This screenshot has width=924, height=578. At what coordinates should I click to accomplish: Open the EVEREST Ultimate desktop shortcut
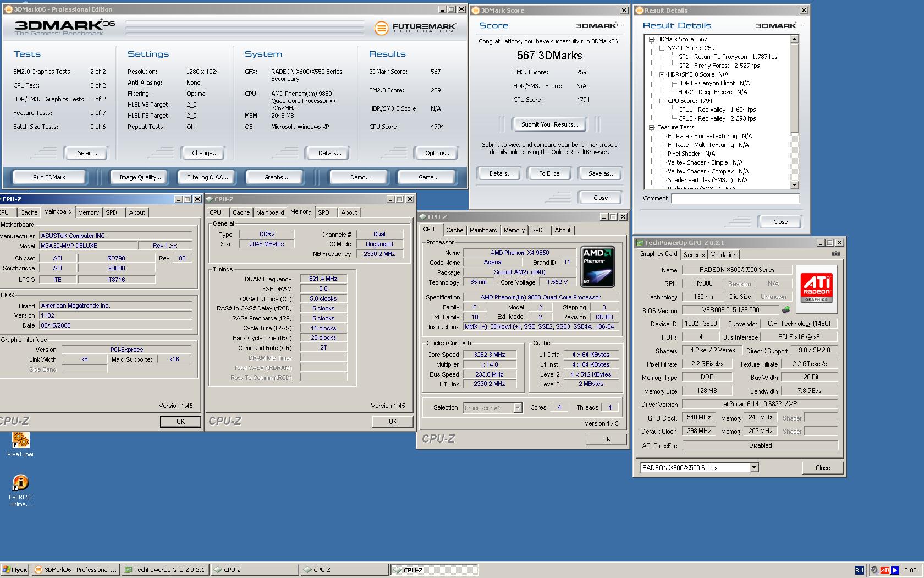coord(20,491)
